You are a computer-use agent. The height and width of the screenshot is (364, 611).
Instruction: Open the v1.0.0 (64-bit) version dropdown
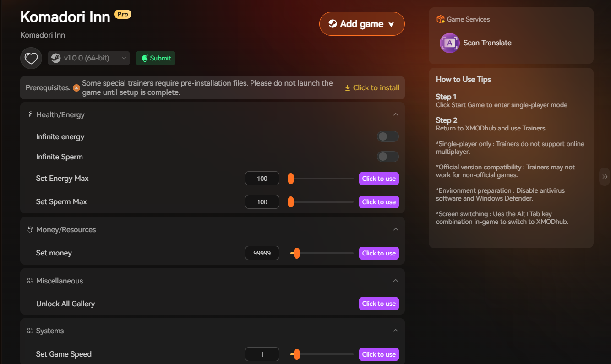coord(89,58)
